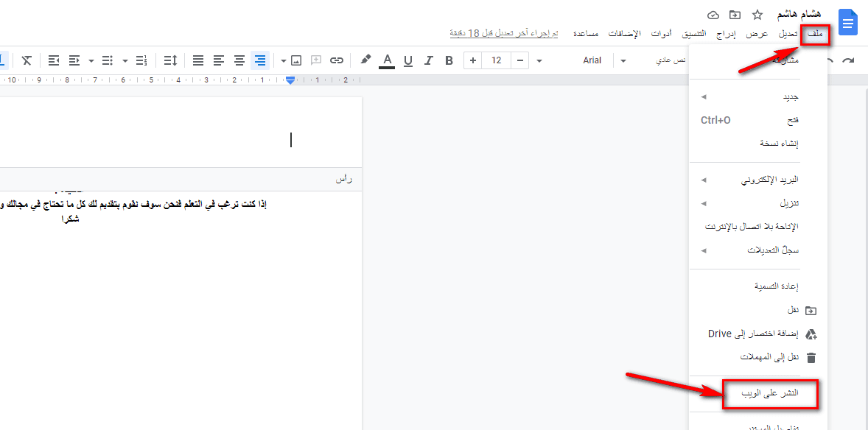Click the font size field showing 12

tap(497, 60)
